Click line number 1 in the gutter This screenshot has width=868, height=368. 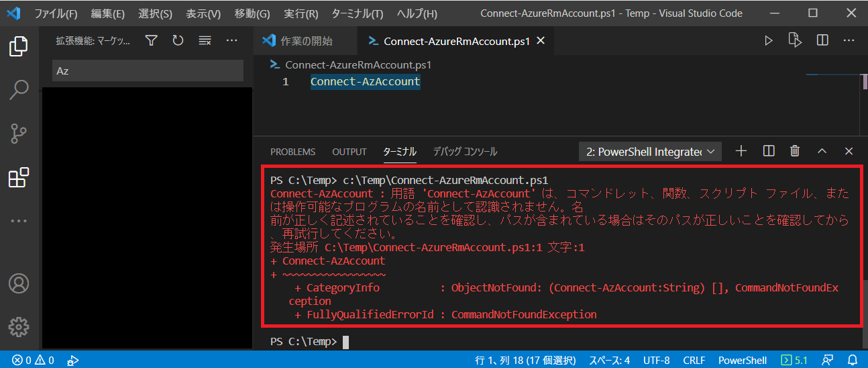coord(286,82)
